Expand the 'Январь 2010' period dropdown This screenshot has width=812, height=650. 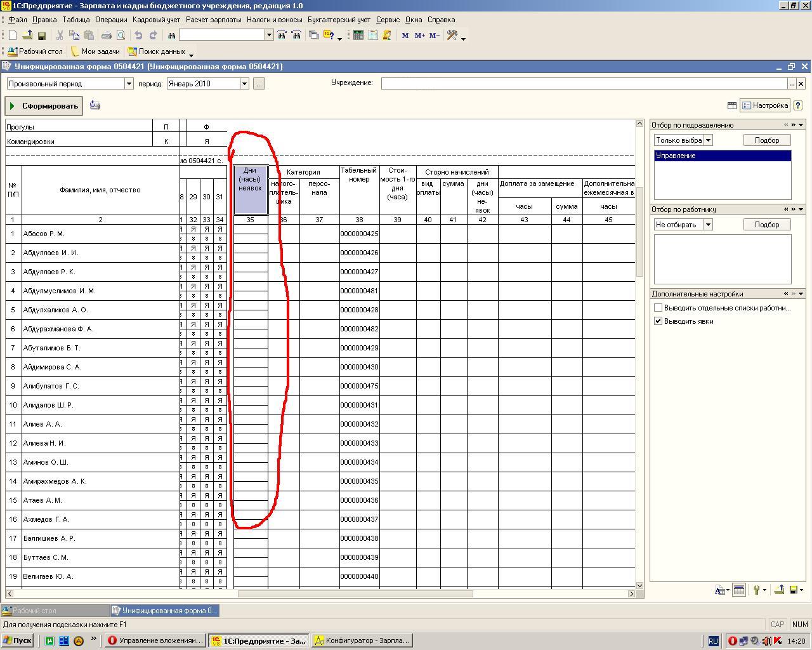[x=244, y=84]
